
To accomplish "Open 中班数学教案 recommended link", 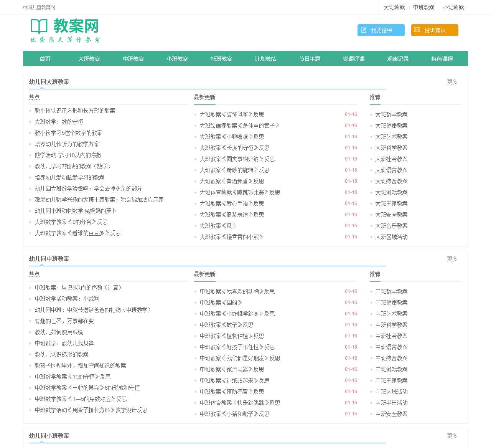I will point(391,291).
